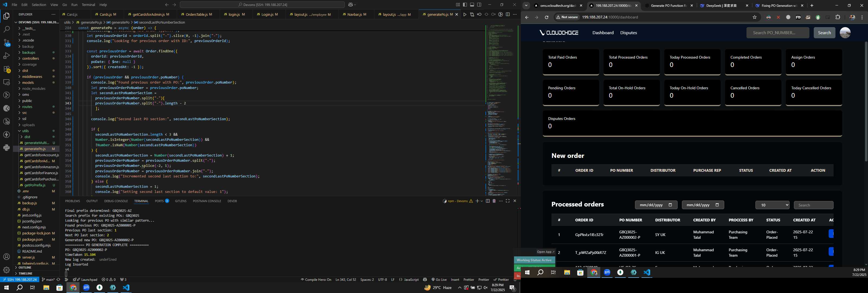Viewport: 868px width, 293px height.
Task: Click the first mm/dd/yyyy date field
Action: [656, 205]
